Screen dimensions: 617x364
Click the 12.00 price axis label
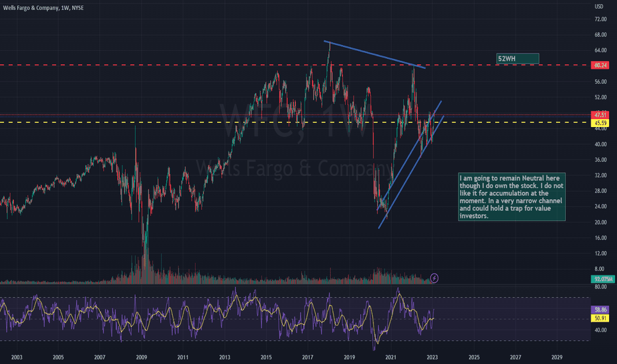coord(600,253)
